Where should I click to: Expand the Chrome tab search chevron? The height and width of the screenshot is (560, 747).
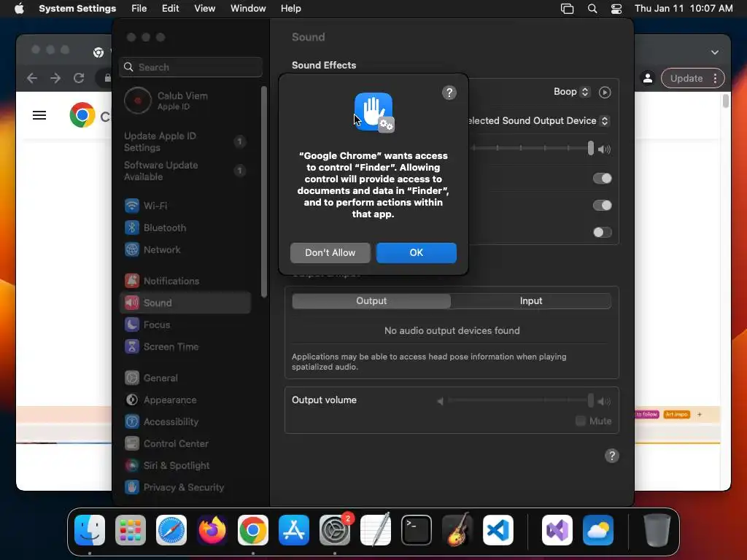(x=715, y=52)
